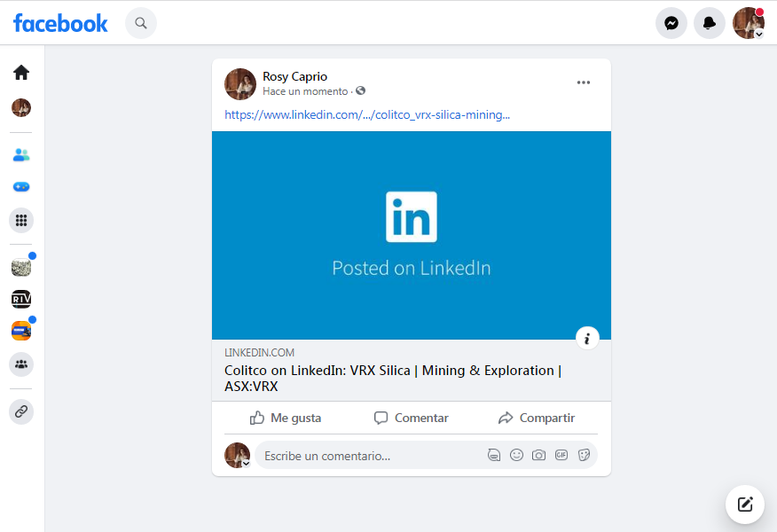The width and height of the screenshot is (777, 532).
Task: Open post options three-dots menu
Action: tap(584, 82)
